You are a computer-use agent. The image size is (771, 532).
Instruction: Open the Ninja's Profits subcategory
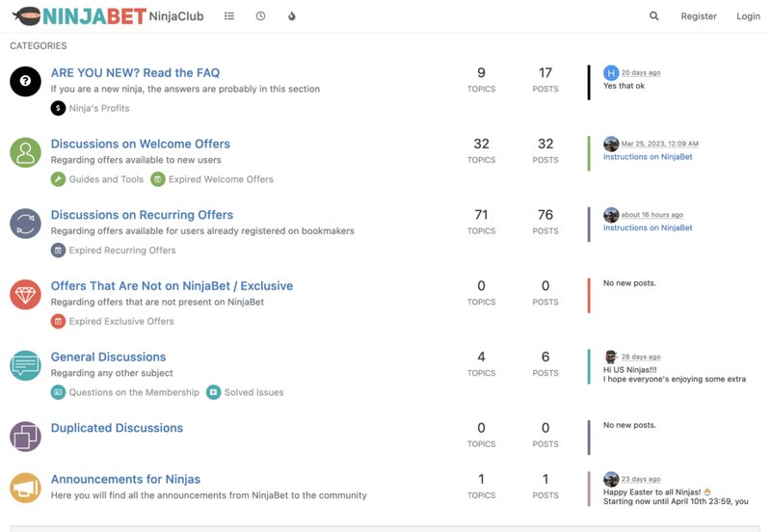[90, 108]
